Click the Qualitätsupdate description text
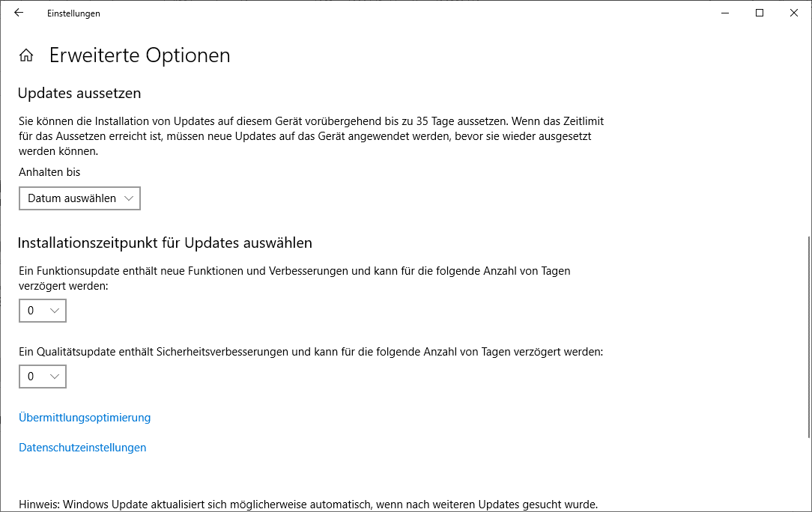 (x=311, y=351)
